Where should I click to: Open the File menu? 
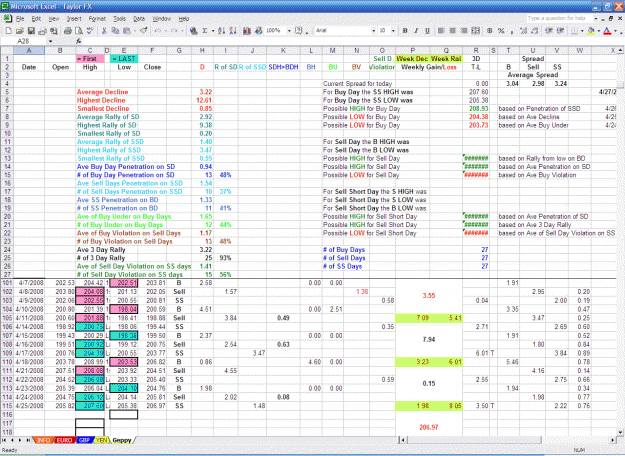point(20,19)
